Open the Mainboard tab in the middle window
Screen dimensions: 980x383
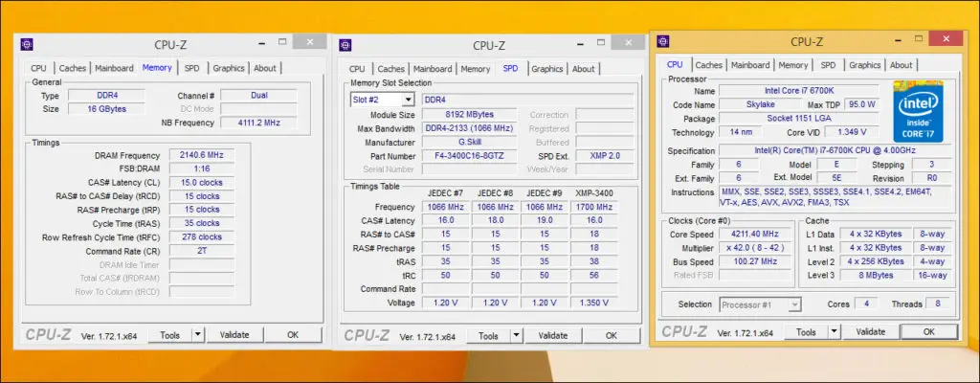[433, 69]
